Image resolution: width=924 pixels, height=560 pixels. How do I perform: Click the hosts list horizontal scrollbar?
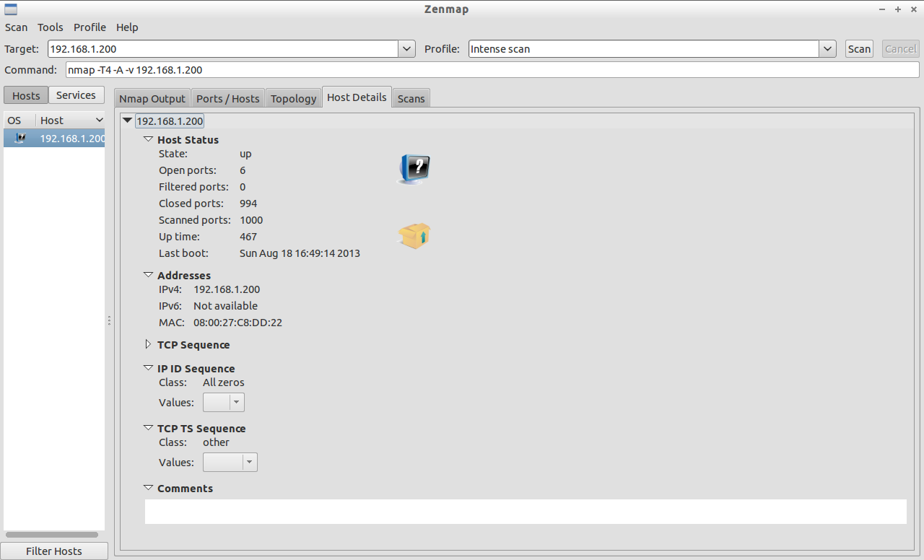[x=52, y=535]
